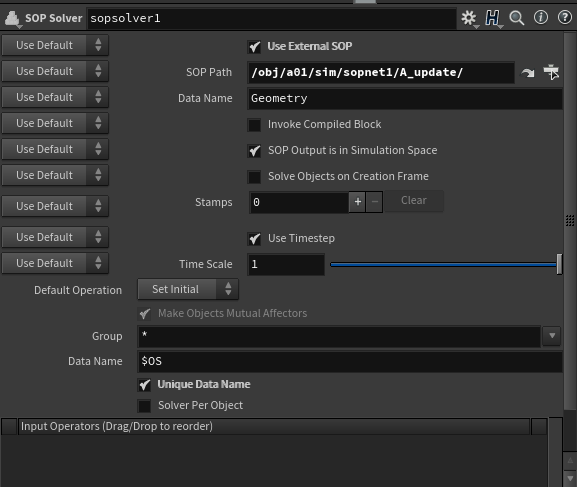Open the Use Default dropdown beside Invoke Compiled Block
This screenshot has height=487, width=577.
point(55,123)
